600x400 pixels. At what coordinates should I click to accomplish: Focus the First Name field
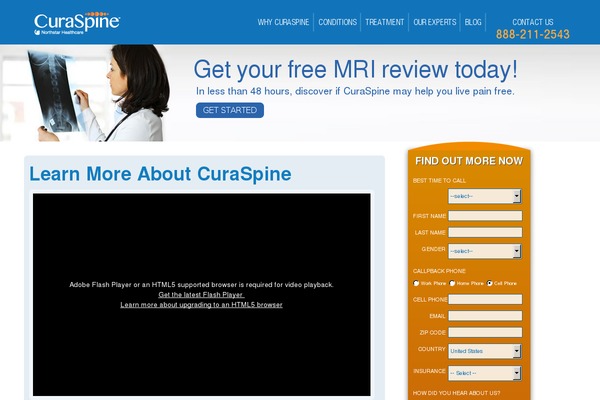pyautogui.click(x=485, y=216)
